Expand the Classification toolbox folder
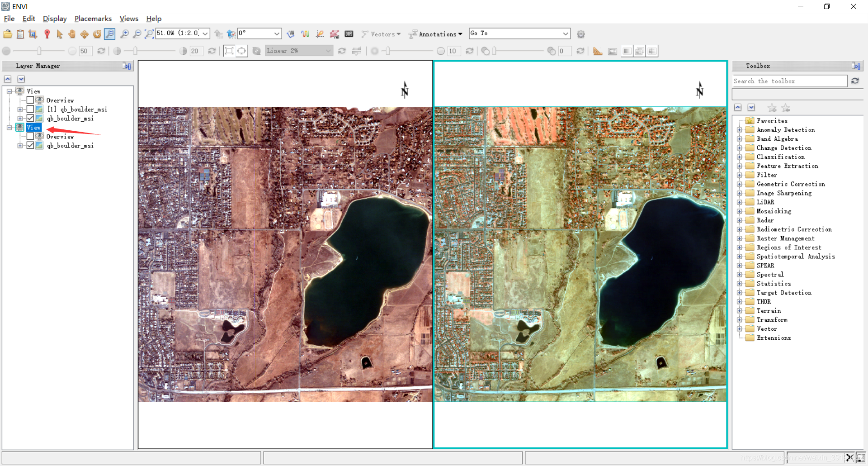This screenshot has width=868, height=466. coord(740,157)
